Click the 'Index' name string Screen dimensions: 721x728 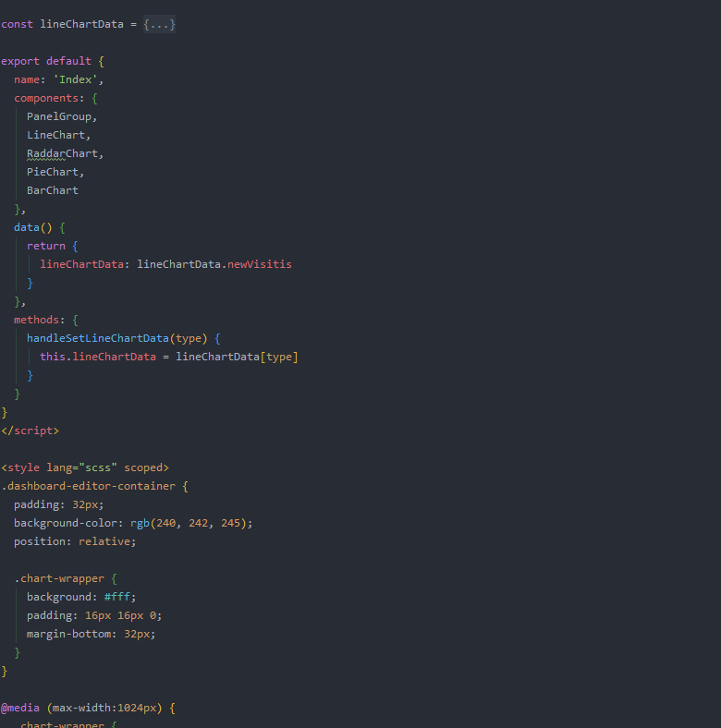[75, 79]
